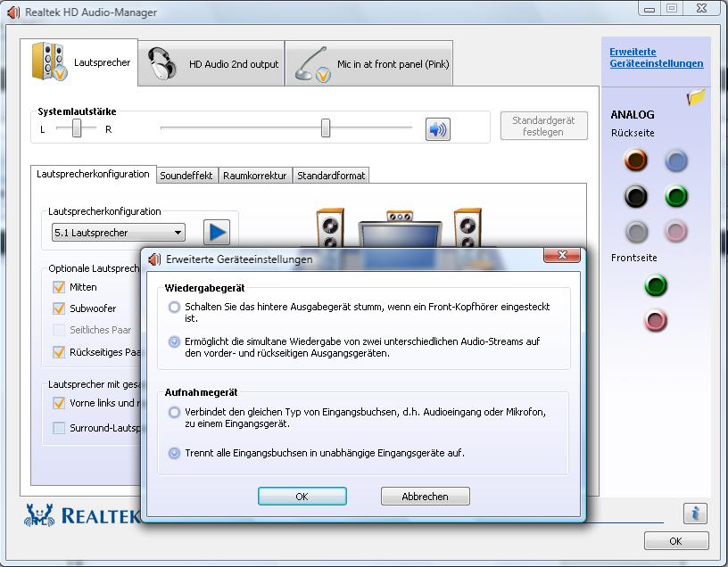Click the Systemlautstärke label

pos(77,111)
